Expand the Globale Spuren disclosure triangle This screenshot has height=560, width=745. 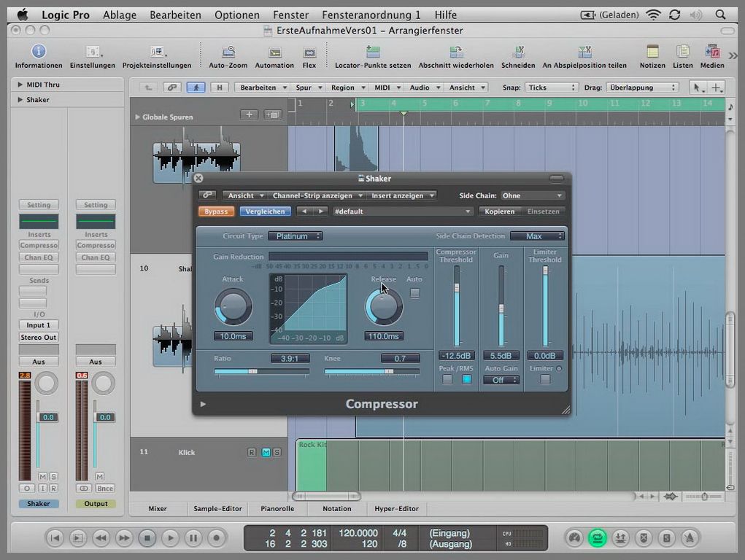pyautogui.click(x=137, y=117)
